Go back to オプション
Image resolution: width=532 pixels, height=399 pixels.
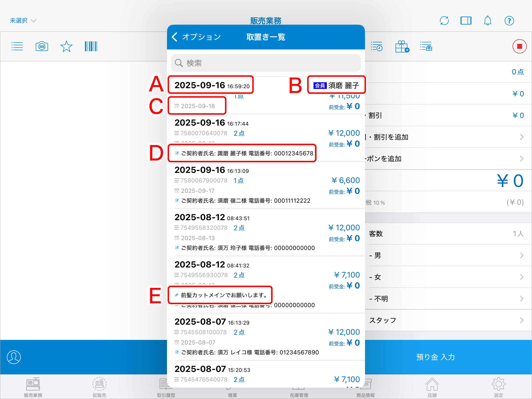196,37
